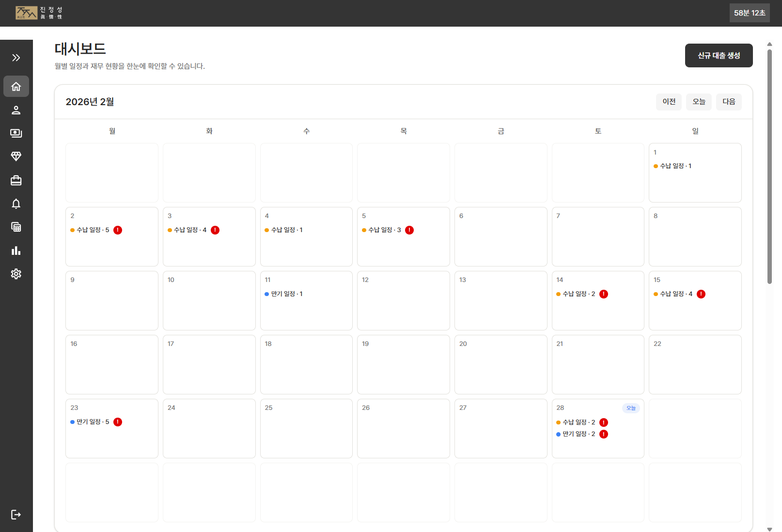The height and width of the screenshot is (532, 782).
Task: Open 수납 일정 · 5 on February 2
Action: (93, 230)
